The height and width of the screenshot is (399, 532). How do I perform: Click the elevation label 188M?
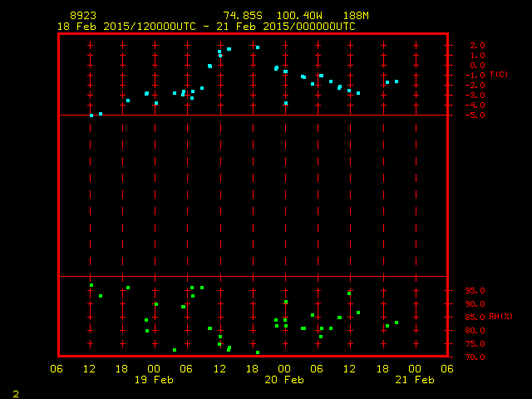[x=356, y=16]
